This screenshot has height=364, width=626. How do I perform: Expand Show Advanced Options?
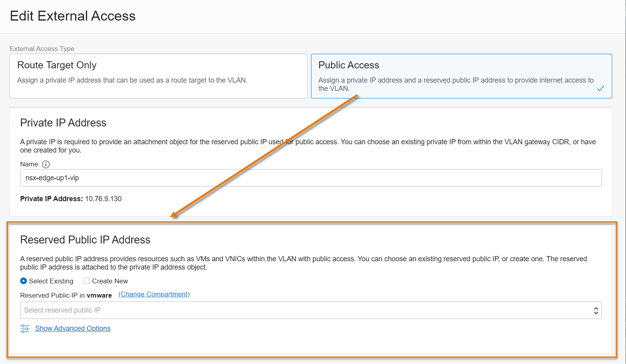click(x=73, y=328)
